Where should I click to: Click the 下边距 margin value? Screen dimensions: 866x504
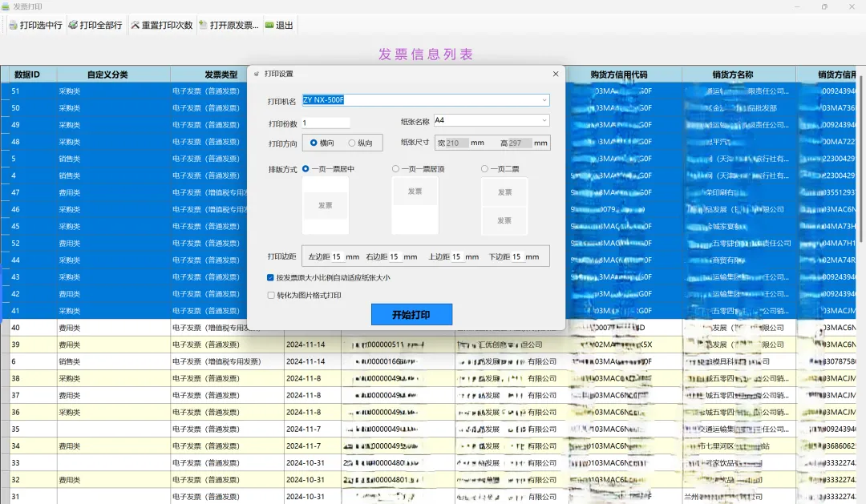(517, 256)
